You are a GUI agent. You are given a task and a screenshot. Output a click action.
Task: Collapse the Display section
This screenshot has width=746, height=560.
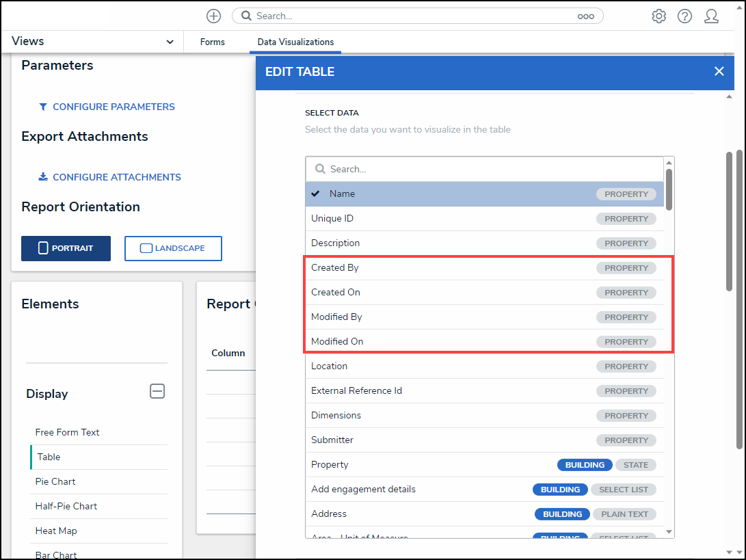pyautogui.click(x=157, y=391)
